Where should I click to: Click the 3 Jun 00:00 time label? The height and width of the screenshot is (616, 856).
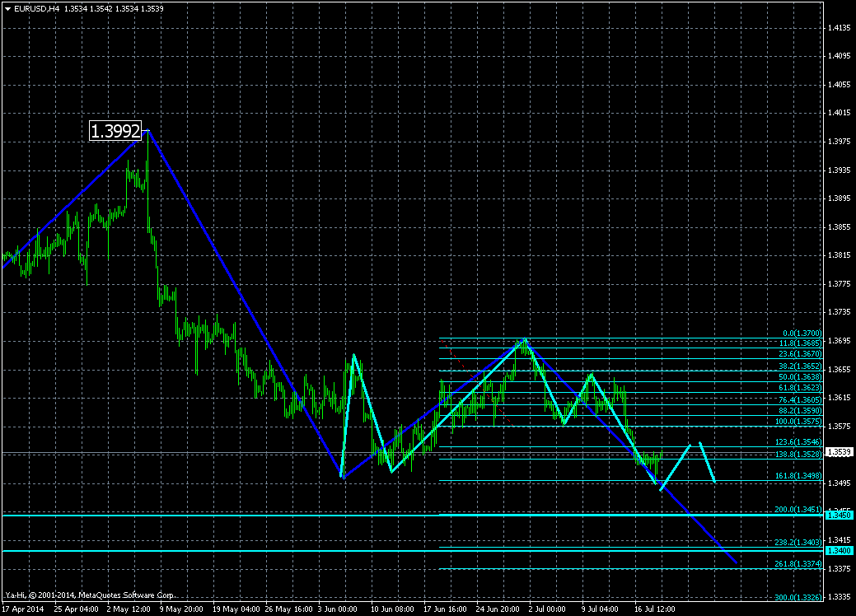coord(338,609)
